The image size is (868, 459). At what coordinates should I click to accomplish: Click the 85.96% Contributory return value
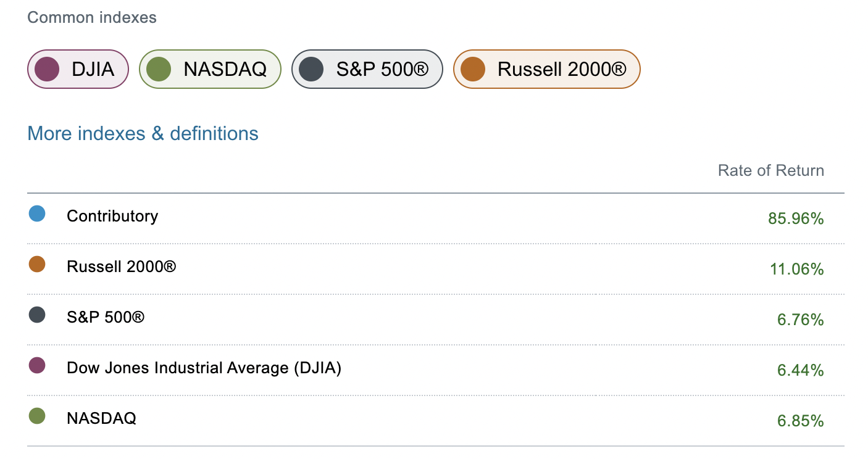[x=796, y=218]
